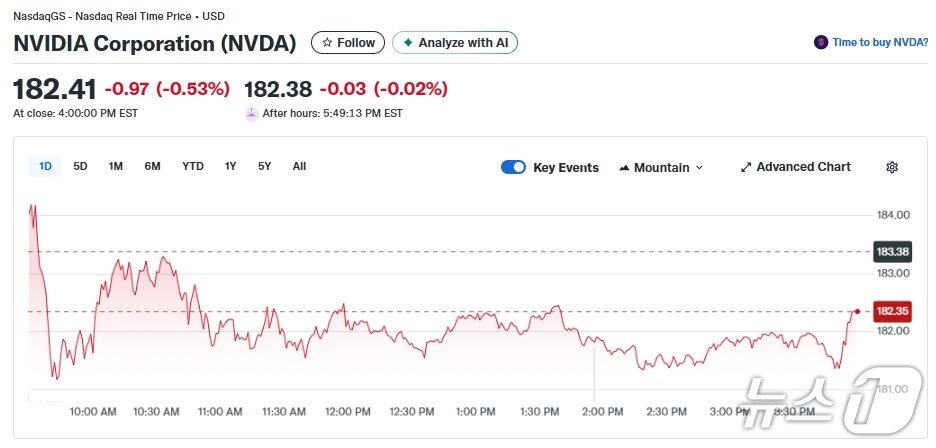Select the 6M chart range
This screenshot has width=936, height=448.
[x=152, y=166]
